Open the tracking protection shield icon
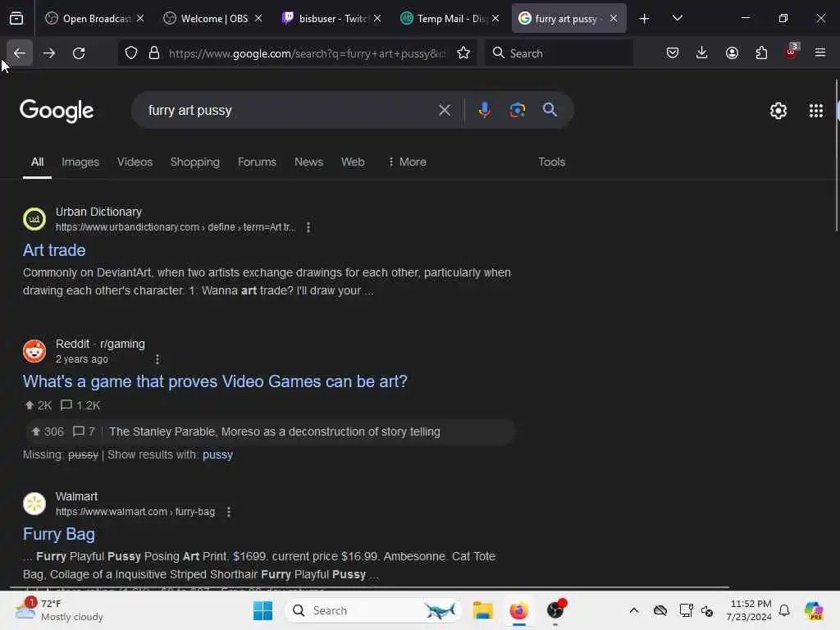The width and height of the screenshot is (840, 630). coord(131,53)
